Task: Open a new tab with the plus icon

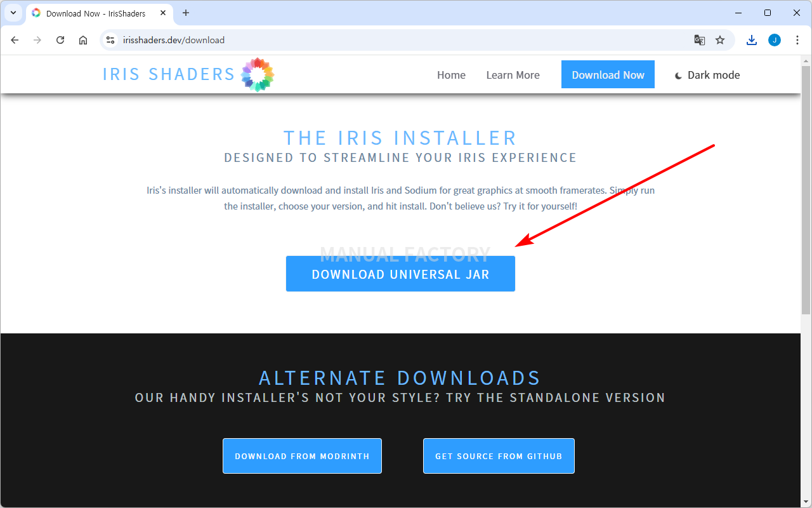Action: (x=186, y=13)
